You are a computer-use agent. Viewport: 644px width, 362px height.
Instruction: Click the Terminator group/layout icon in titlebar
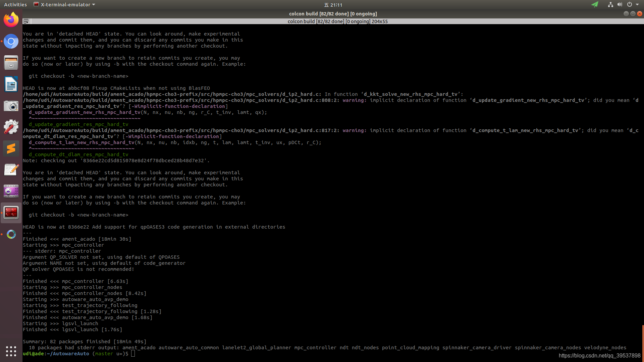(x=26, y=21)
